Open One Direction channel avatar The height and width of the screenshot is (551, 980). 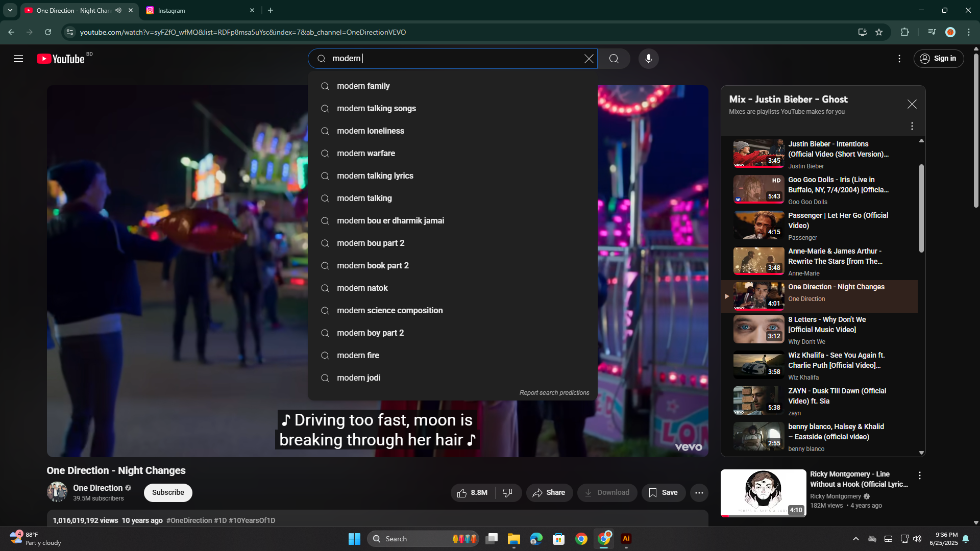(57, 492)
